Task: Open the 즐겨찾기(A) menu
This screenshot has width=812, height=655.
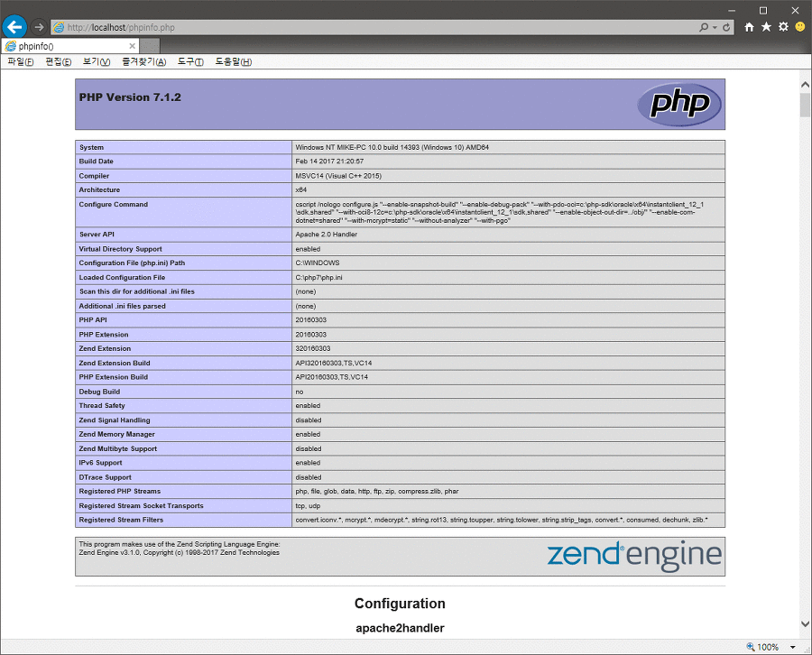Action: (144, 61)
